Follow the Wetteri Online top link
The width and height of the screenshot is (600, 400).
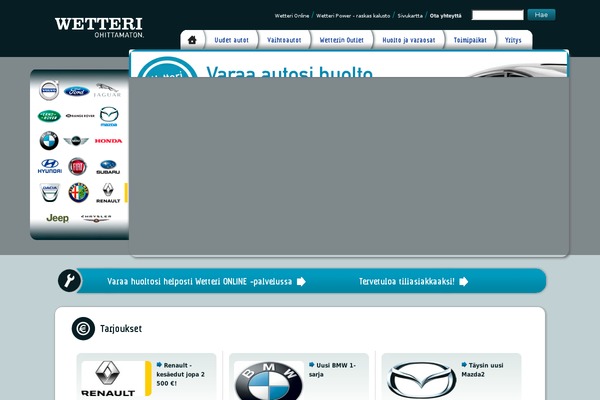292,16
